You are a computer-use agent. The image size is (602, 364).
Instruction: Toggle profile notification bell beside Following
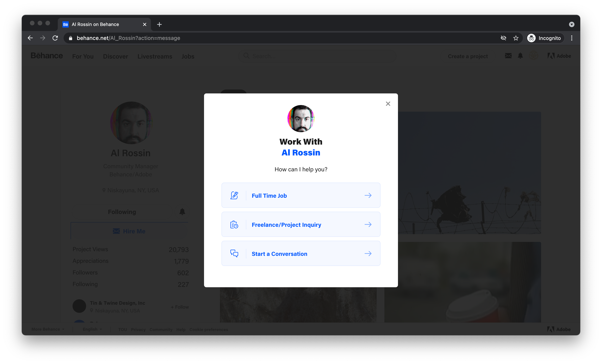click(182, 212)
